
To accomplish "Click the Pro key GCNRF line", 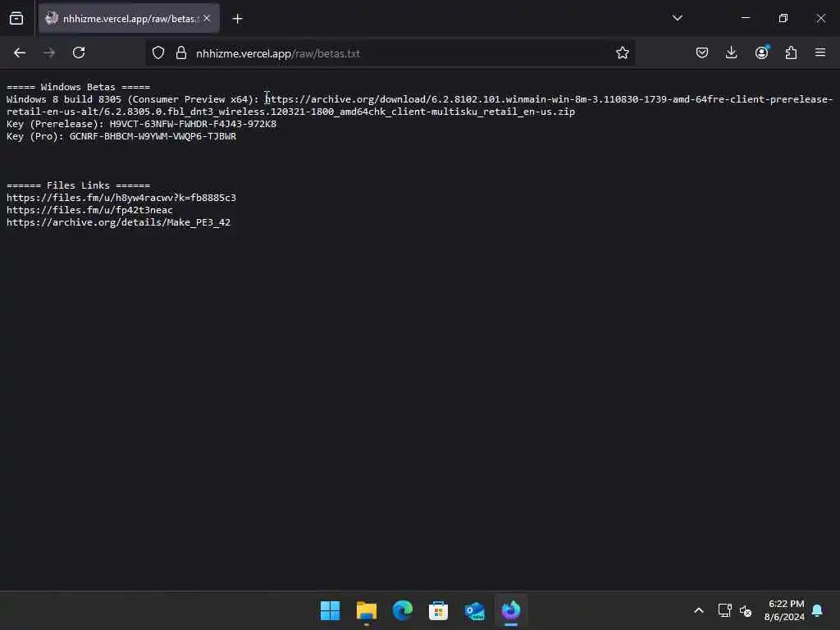I will click(x=121, y=136).
